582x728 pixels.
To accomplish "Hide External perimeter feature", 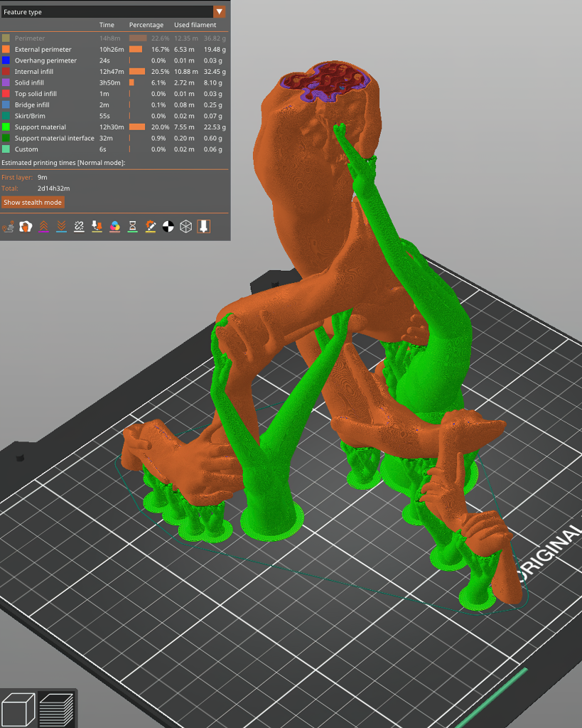I will 114,49.
